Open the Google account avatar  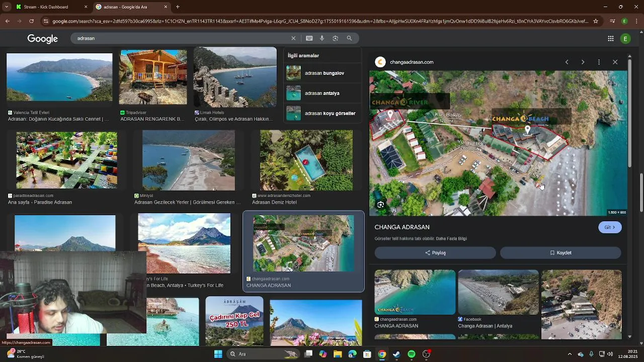tap(626, 38)
